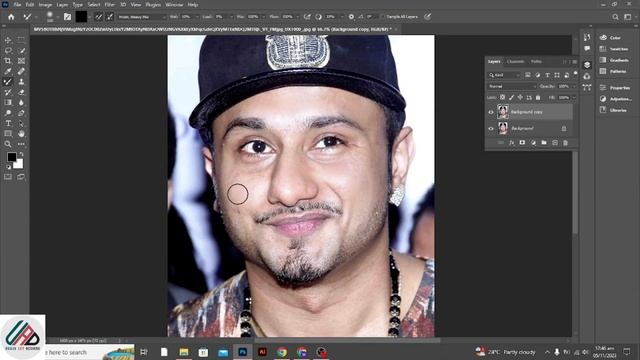
Task: Open the Edit Toolbar three-dots button
Action: [x=21, y=144]
